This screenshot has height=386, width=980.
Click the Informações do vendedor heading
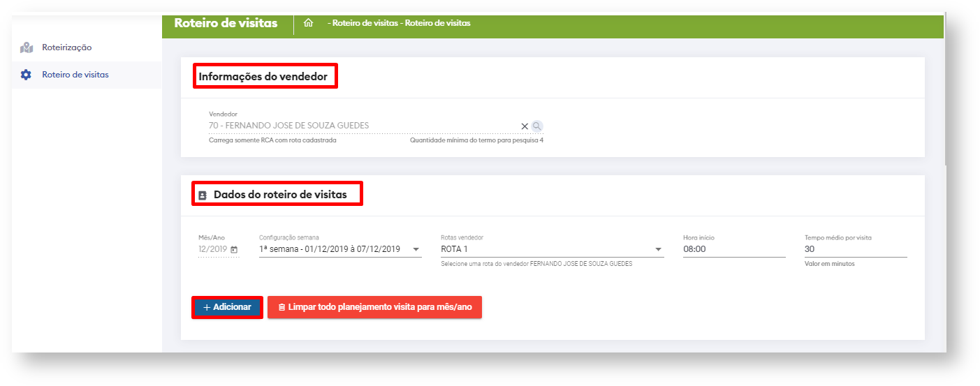coord(263,77)
